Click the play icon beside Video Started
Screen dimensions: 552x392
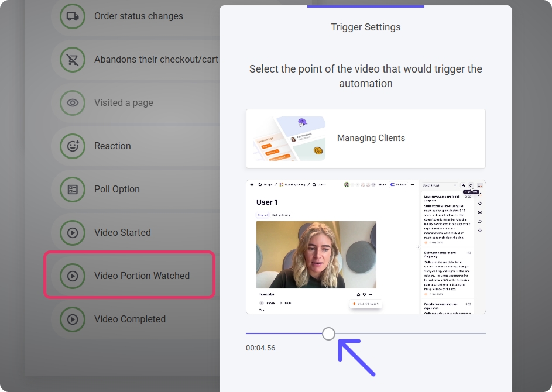pyautogui.click(x=73, y=233)
